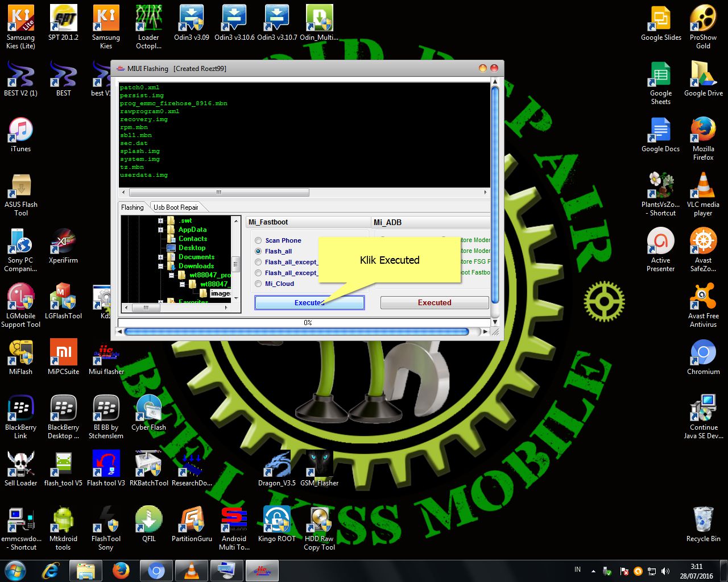Click the LGFlashTool desktop icon

(63, 302)
